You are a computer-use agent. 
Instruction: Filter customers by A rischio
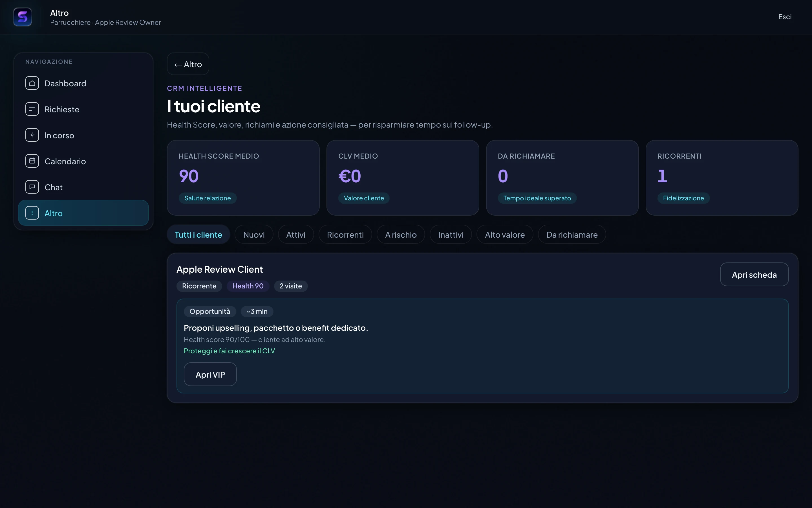click(x=401, y=235)
